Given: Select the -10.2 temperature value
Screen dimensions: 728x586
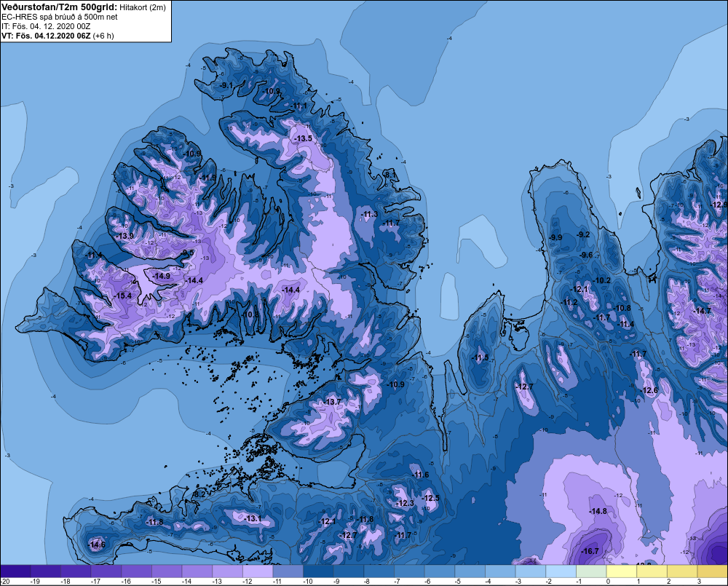Looking at the screenshot, I should pyautogui.click(x=602, y=280).
